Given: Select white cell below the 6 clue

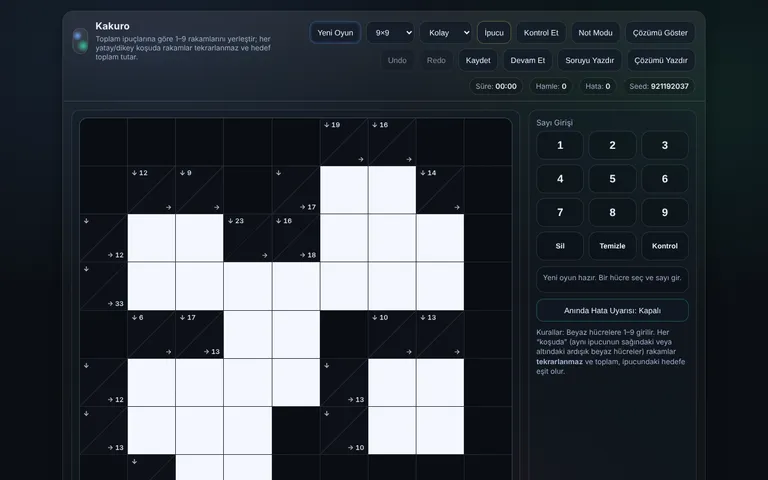Looking at the screenshot, I should coord(151,382).
